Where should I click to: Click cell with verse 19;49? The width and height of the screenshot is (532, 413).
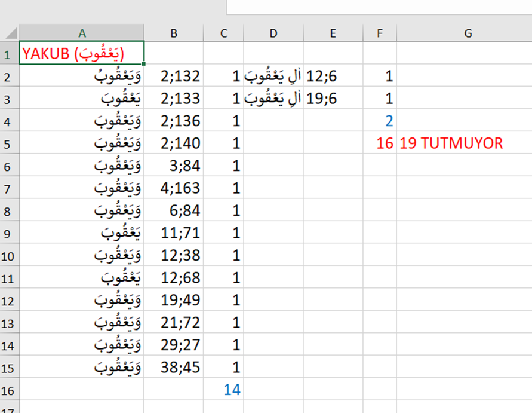(174, 300)
